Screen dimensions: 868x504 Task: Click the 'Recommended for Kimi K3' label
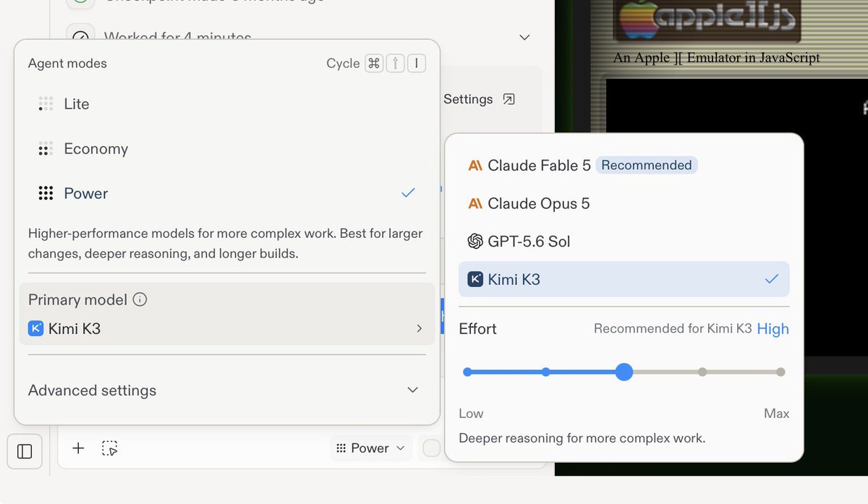pyautogui.click(x=673, y=329)
